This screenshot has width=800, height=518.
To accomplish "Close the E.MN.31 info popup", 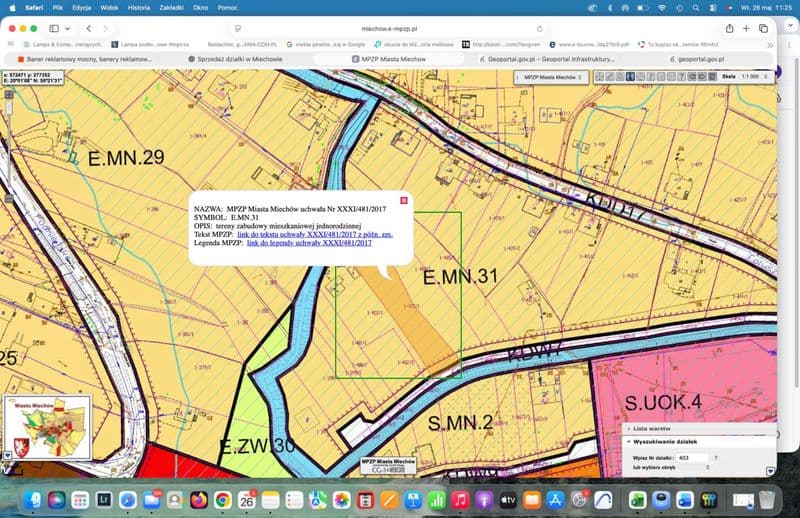I will [404, 201].
